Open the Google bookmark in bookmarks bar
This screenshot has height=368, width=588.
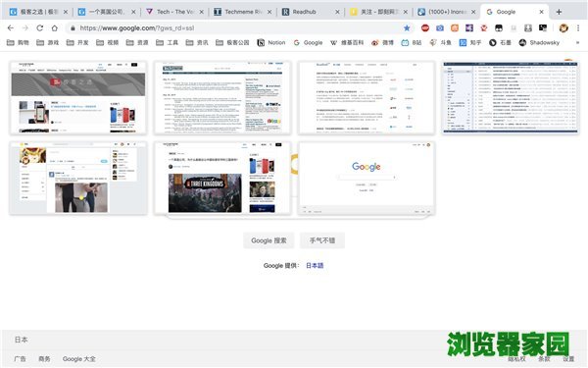tap(308, 43)
